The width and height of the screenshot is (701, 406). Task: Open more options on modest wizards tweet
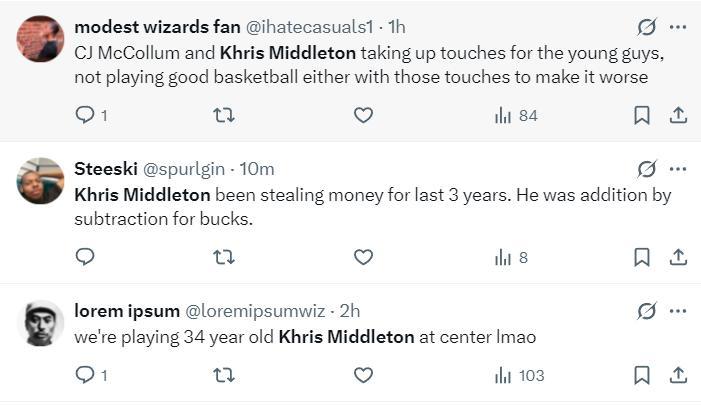click(x=678, y=27)
